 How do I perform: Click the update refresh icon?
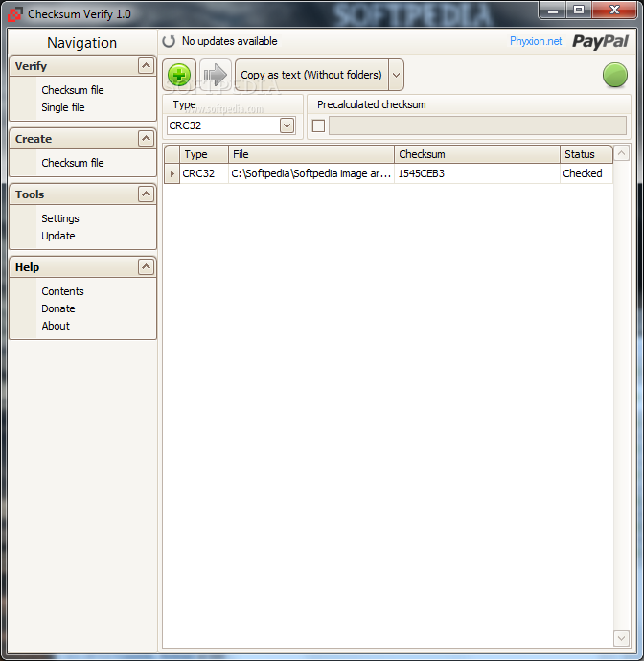(x=169, y=41)
